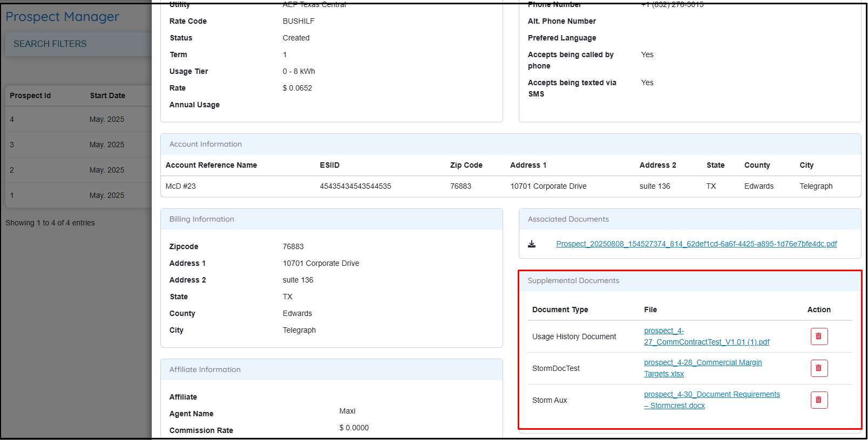This screenshot has height=440, width=868.
Task: Sort the list by Start Date column
Action: pyautogui.click(x=107, y=95)
